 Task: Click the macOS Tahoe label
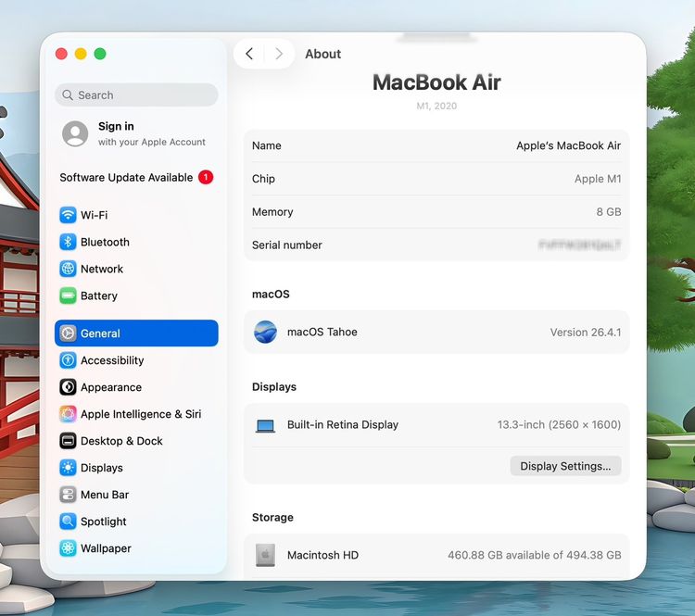[x=322, y=332]
